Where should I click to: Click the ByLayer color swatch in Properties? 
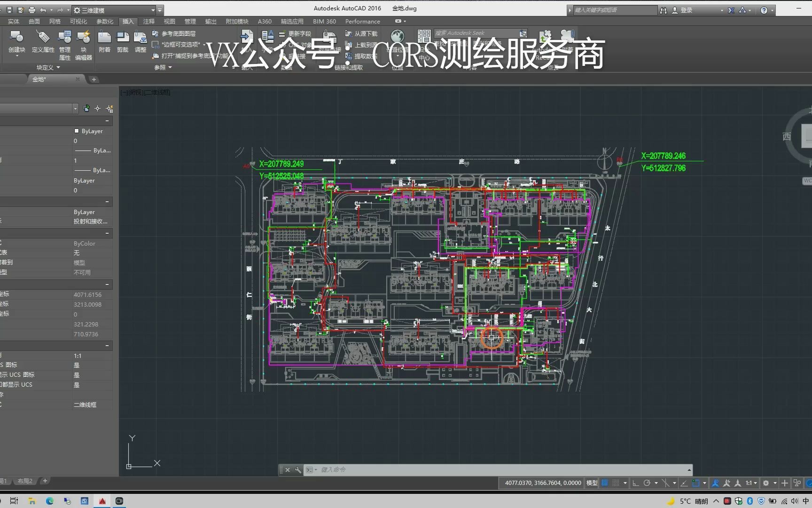click(77, 131)
